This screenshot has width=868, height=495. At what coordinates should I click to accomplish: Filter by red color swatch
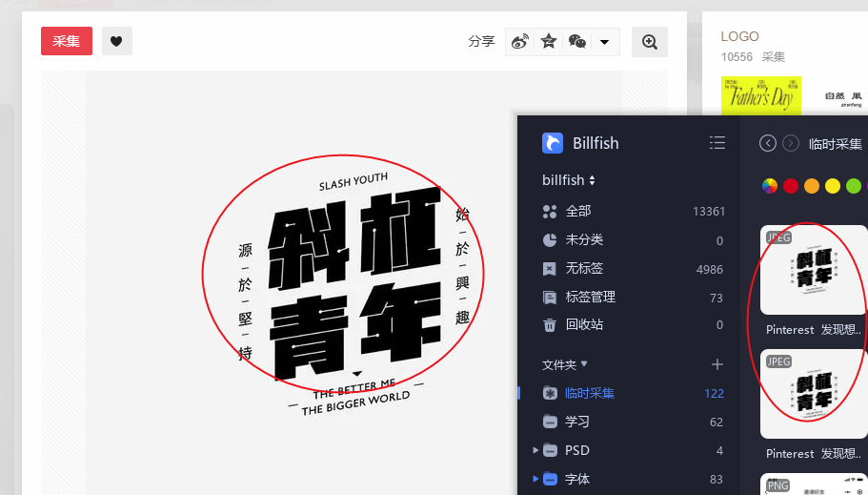[x=791, y=186]
